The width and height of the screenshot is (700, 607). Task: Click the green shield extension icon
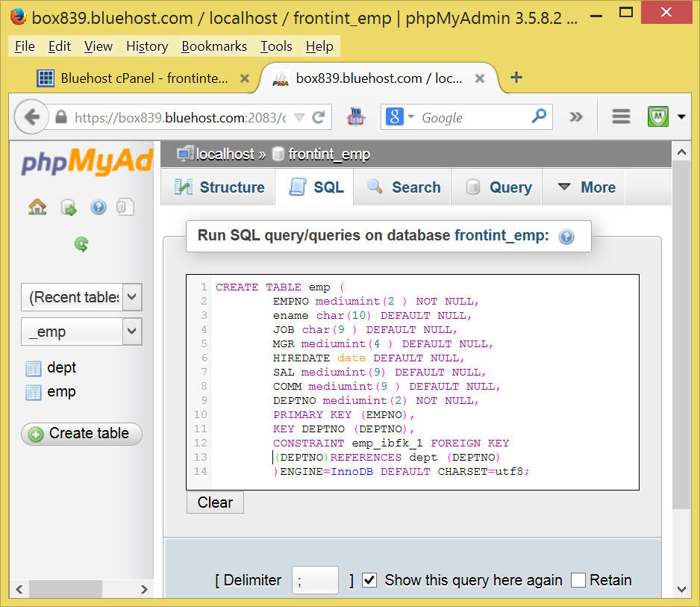pyautogui.click(x=658, y=117)
